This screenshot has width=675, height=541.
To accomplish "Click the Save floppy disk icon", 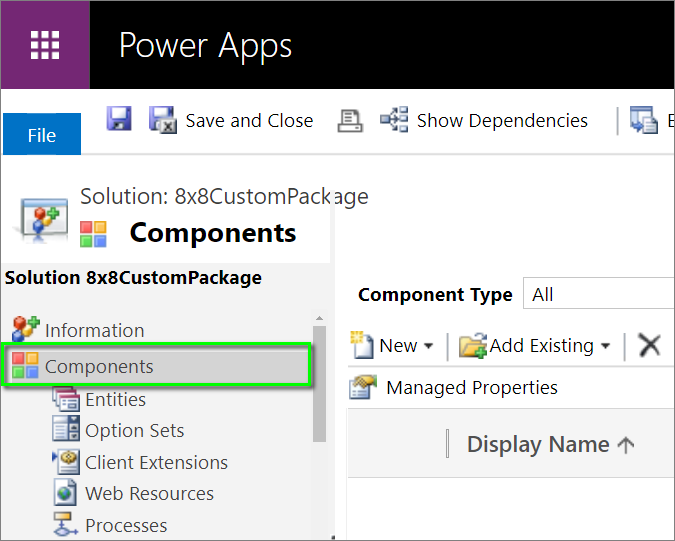I will pyautogui.click(x=119, y=118).
